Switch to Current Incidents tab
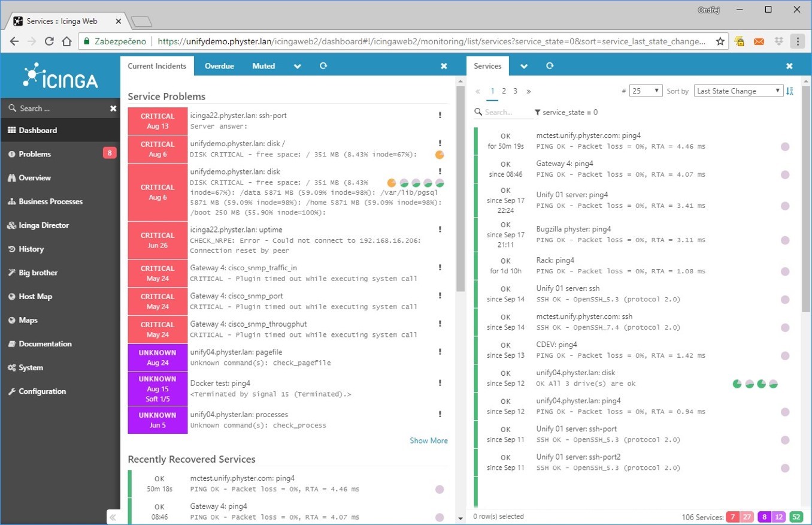Viewport: 812px width, 525px height. click(157, 66)
